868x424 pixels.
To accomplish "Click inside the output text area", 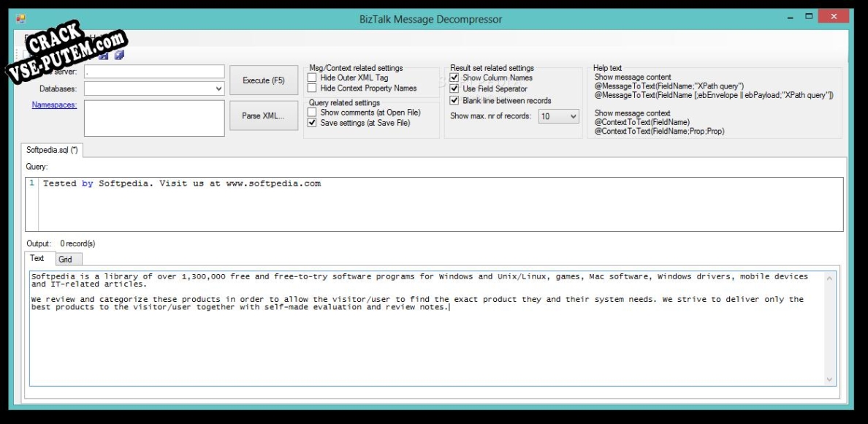I will [x=427, y=328].
